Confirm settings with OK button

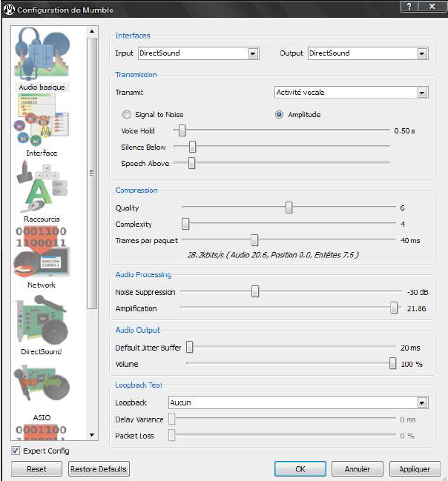tap(300, 469)
